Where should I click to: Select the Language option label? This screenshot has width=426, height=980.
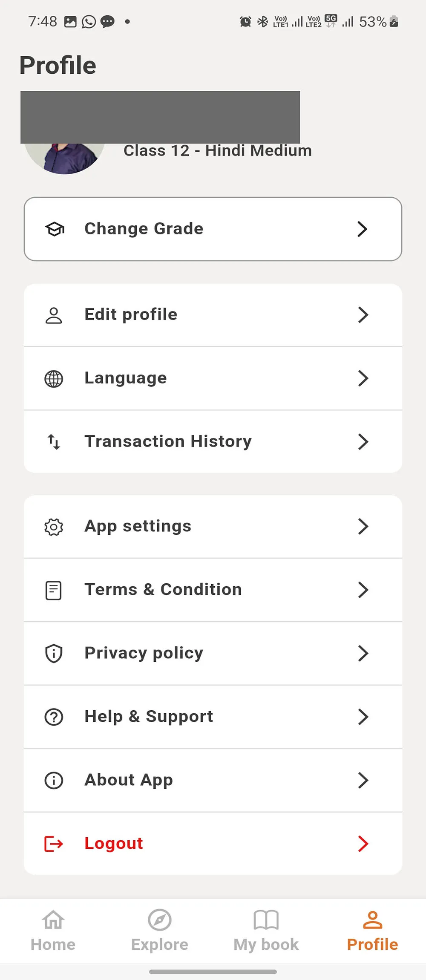(x=126, y=378)
